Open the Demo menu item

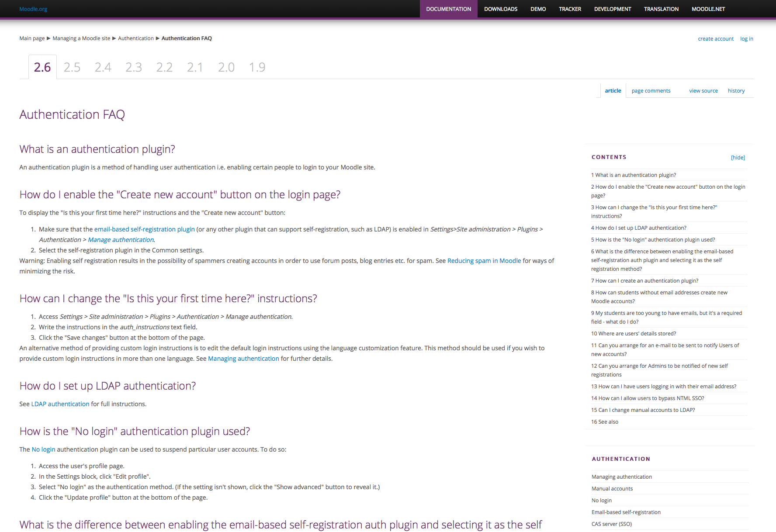pyautogui.click(x=538, y=9)
